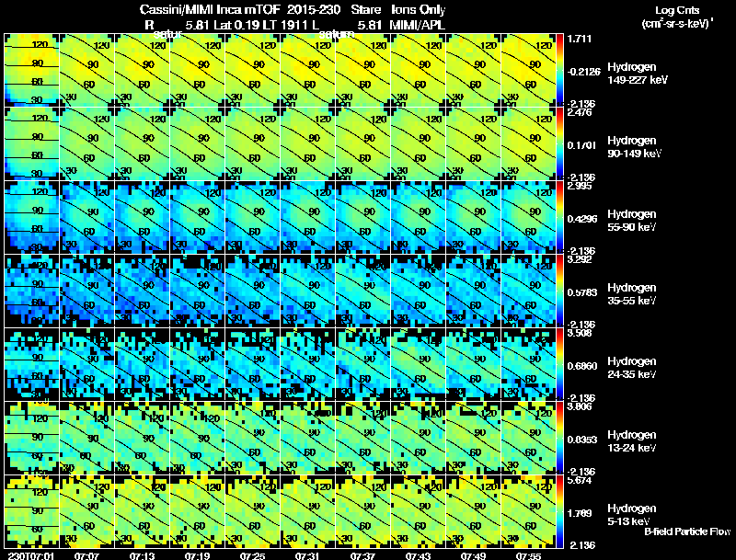
Task: Click the '07:37' time label
Action: click(x=362, y=555)
